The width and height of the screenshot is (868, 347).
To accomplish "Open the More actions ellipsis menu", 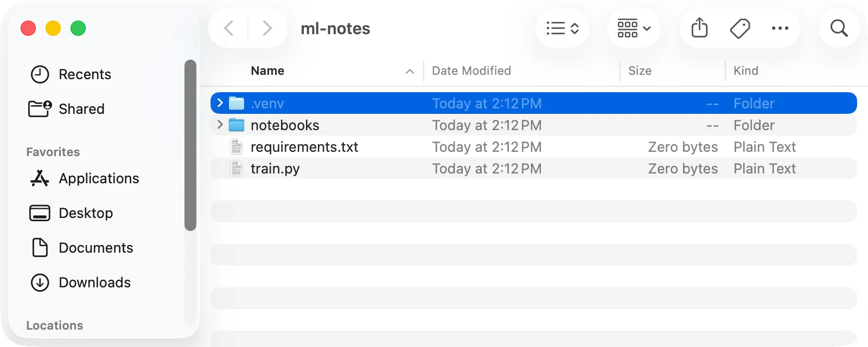I will 780,28.
